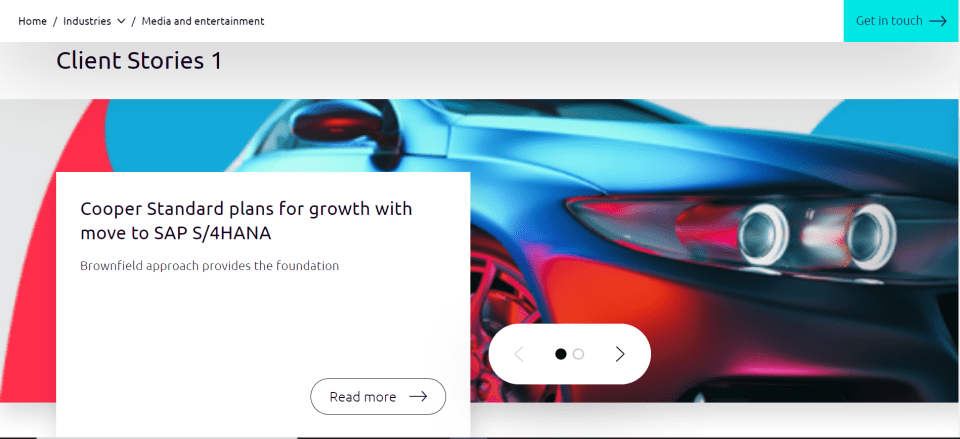This screenshot has height=439, width=960.
Task: Click the car's twin round headlights
Action: tap(817, 236)
